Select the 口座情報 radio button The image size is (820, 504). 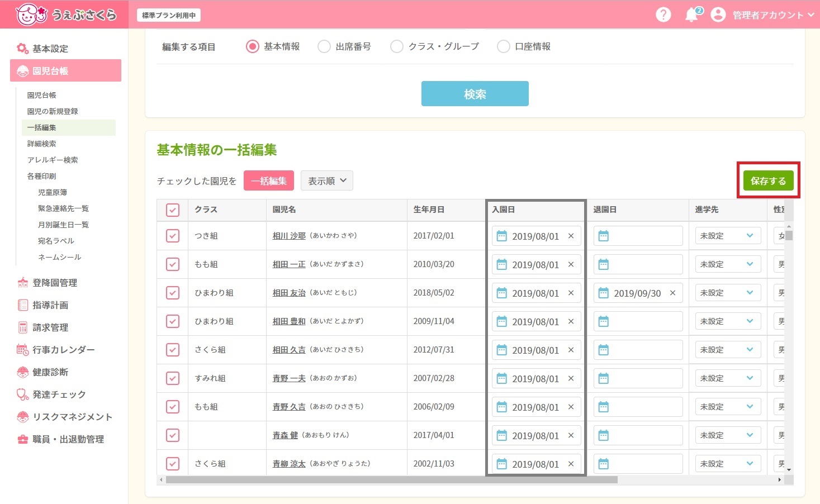[503, 46]
